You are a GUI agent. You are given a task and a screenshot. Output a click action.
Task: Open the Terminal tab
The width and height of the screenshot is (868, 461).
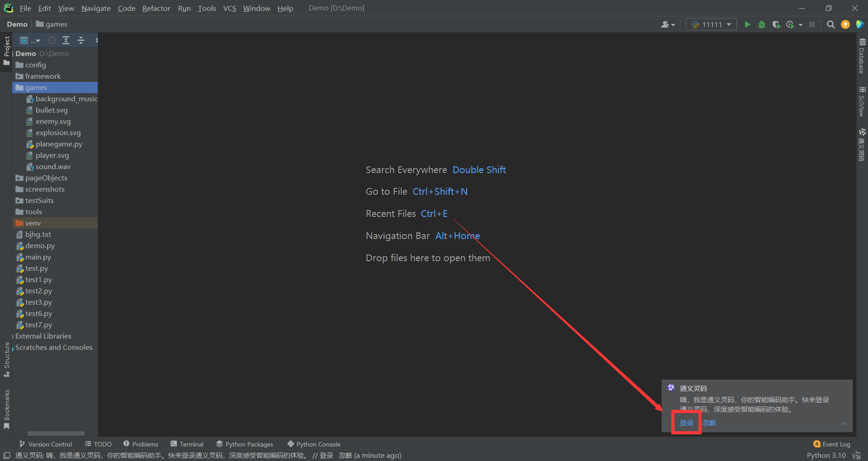tap(187, 444)
